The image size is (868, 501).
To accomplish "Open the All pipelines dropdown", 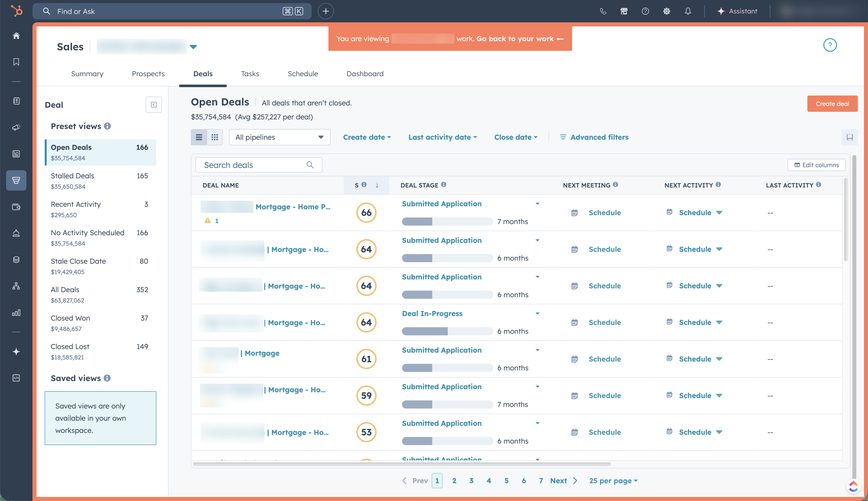I will [x=279, y=137].
